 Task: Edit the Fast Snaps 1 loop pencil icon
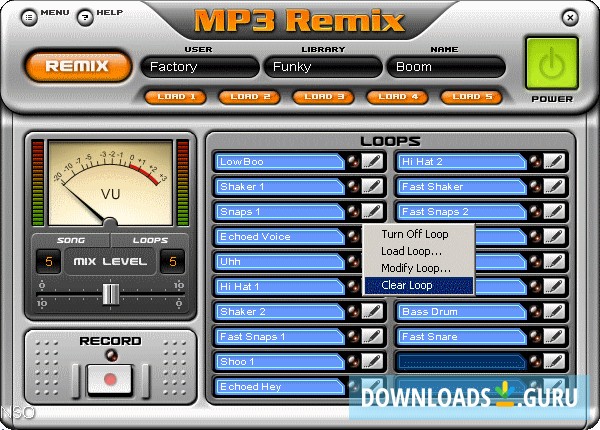(x=372, y=337)
